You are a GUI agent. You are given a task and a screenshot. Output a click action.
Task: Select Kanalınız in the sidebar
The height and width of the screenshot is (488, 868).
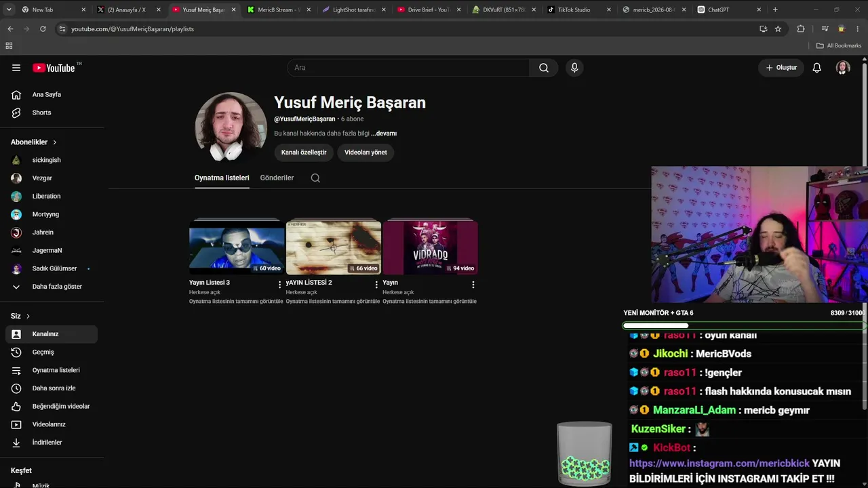click(52, 334)
